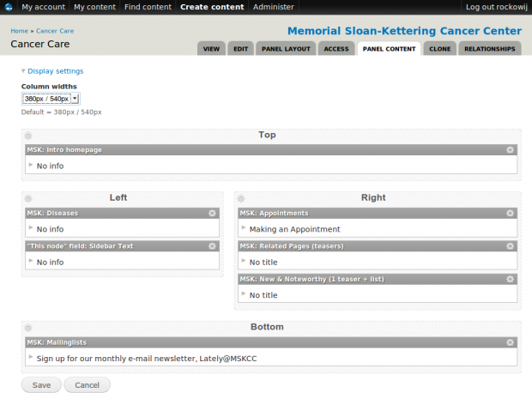Expand No title under MSK: Related Pages
The image size is (532, 399).
(x=244, y=261)
